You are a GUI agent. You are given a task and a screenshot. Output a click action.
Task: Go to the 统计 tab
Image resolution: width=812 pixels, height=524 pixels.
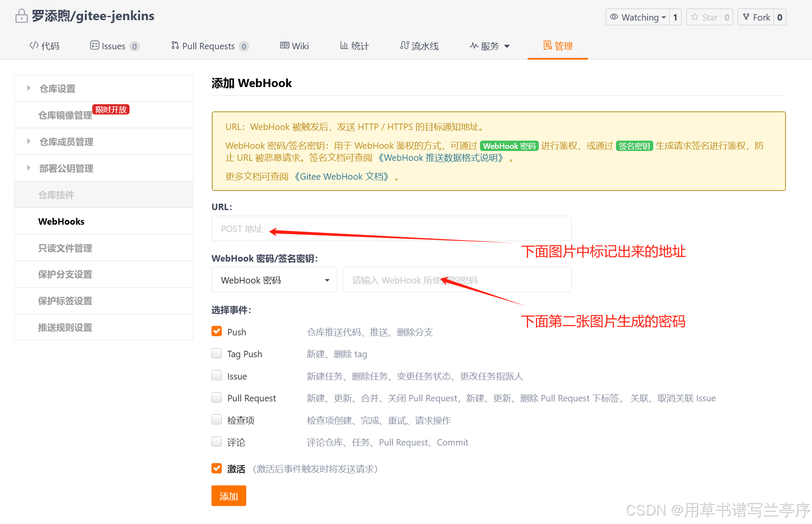354,46
